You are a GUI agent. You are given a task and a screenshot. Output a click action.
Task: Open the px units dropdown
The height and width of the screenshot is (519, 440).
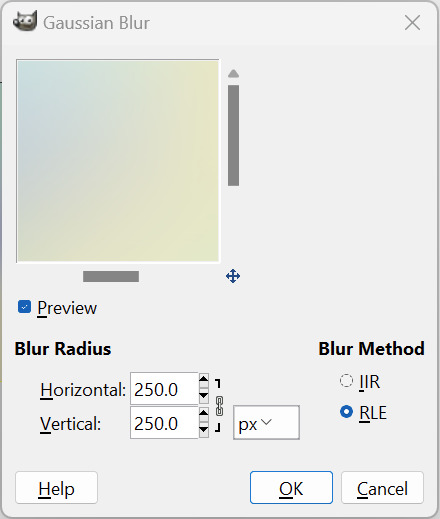(266, 422)
